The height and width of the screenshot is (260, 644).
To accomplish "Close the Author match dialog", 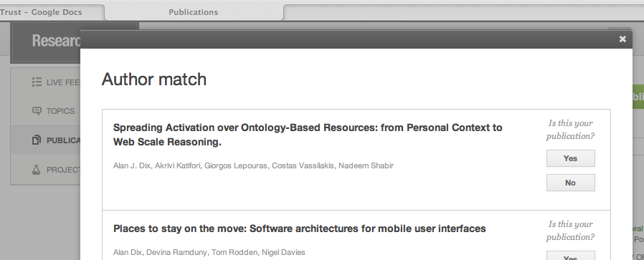I will tap(622, 39).
